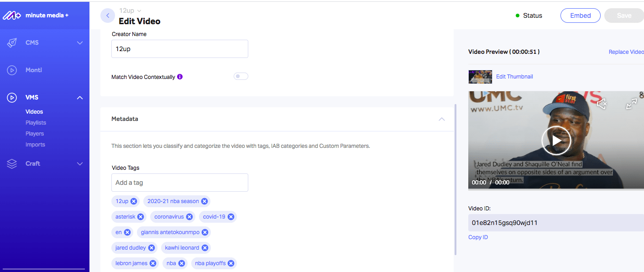Click the CMS pen icon in sidebar
This screenshot has width=644, height=272.
tap(12, 43)
